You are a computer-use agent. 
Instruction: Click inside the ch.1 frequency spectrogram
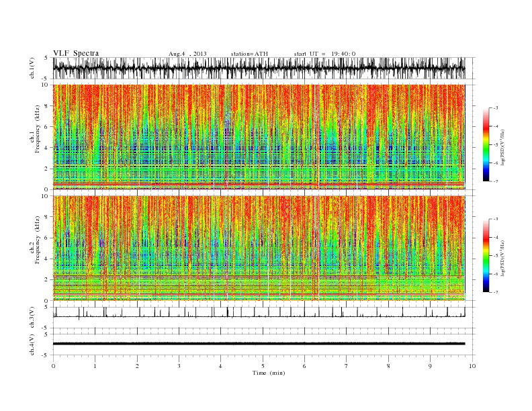coord(259,137)
